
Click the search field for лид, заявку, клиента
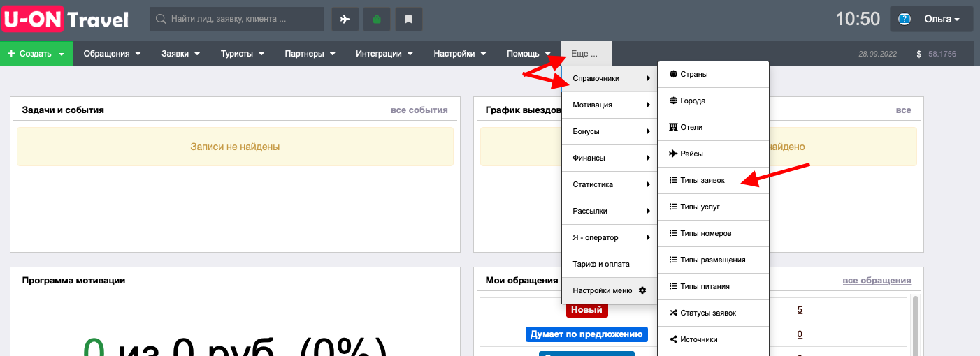[237, 19]
